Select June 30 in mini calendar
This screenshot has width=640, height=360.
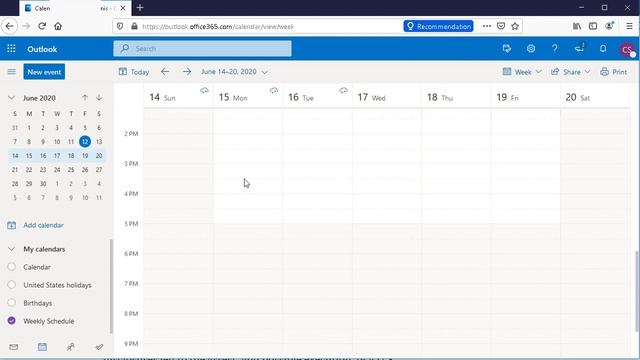point(43,184)
